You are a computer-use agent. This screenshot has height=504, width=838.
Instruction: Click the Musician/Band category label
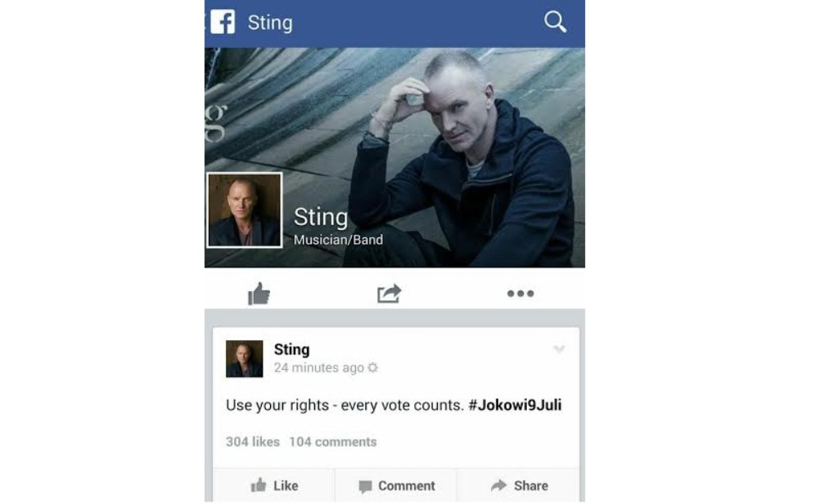click(338, 240)
